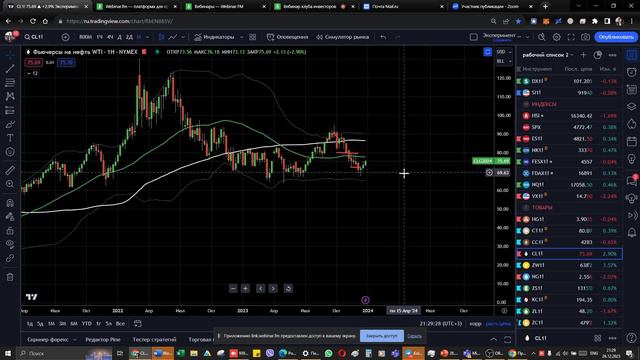640x360 pixels.
Task: Set range to YTD
Action: click(87, 324)
